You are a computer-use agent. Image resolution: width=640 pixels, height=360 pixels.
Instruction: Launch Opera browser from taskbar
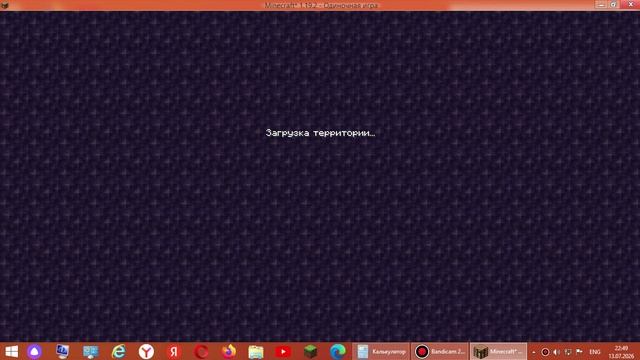pyautogui.click(x=201, y=351)
